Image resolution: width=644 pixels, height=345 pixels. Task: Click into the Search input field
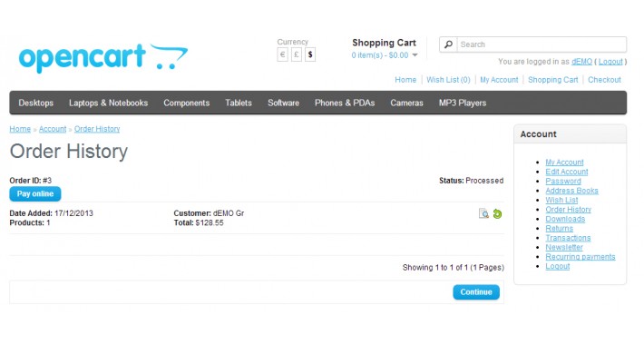[x=542, y=44]
